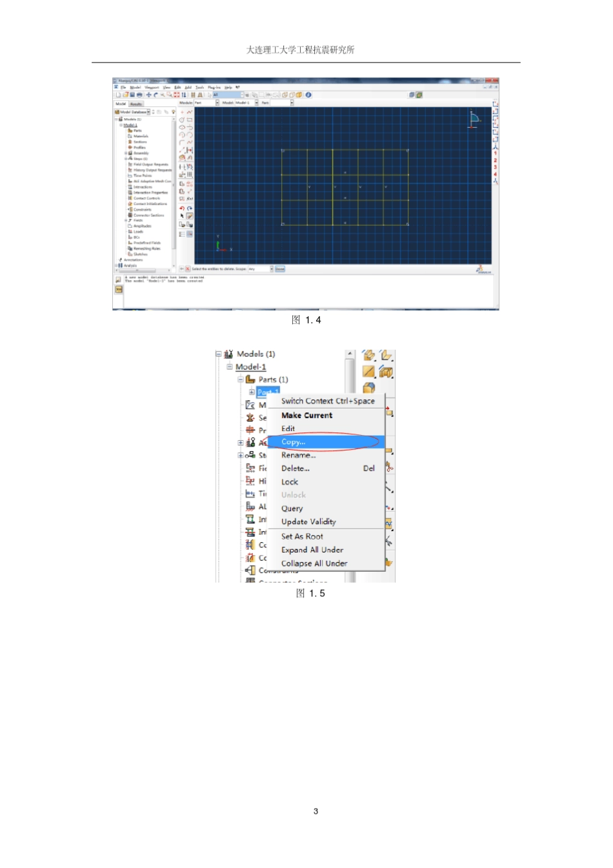Click the Create Round or Fillet tool icon
The height and width of the screenshot is (868, 613).
[x=368, y=388]
